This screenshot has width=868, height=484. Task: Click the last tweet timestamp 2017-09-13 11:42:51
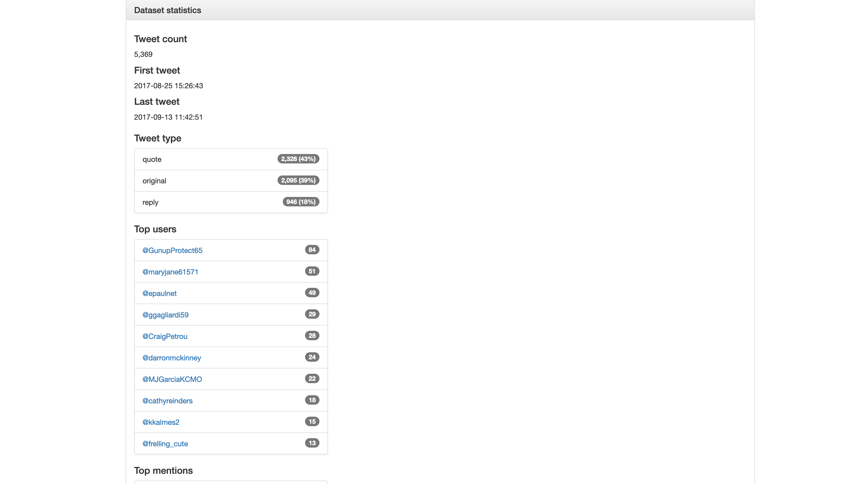[x=169, y=117]
